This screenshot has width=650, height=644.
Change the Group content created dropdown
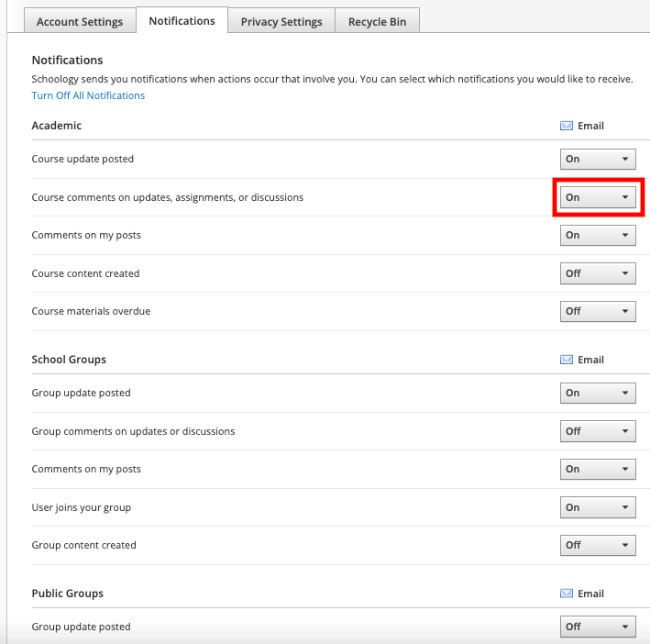598,545
